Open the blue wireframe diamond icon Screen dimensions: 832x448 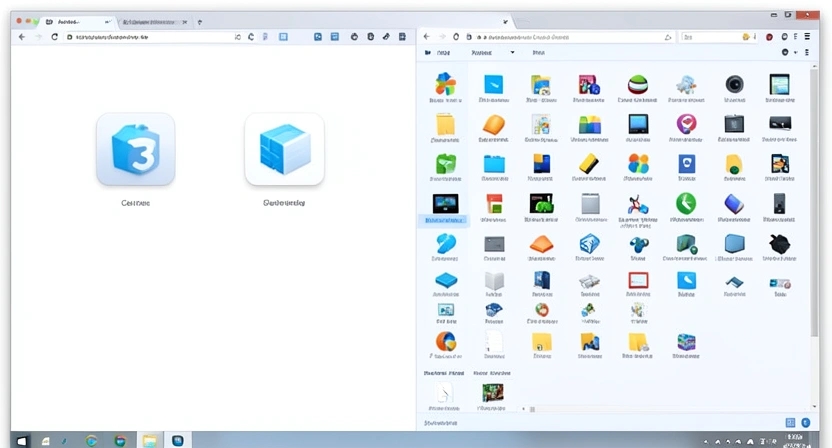click(x=589, y=244)
